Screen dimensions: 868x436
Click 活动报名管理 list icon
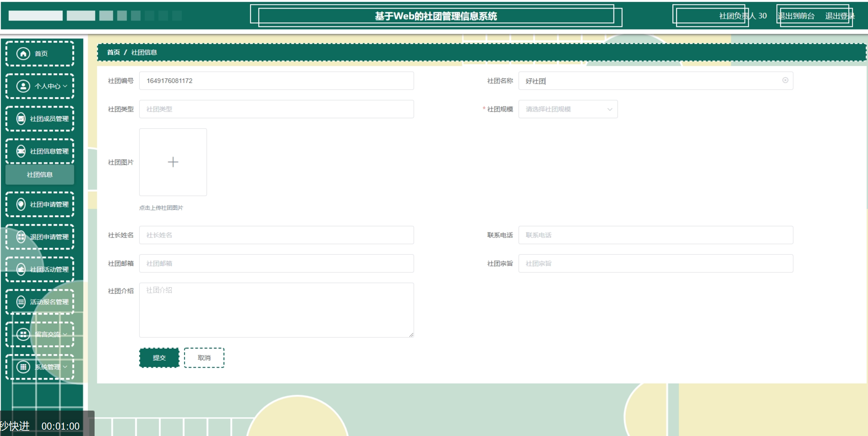pos(21,302)
